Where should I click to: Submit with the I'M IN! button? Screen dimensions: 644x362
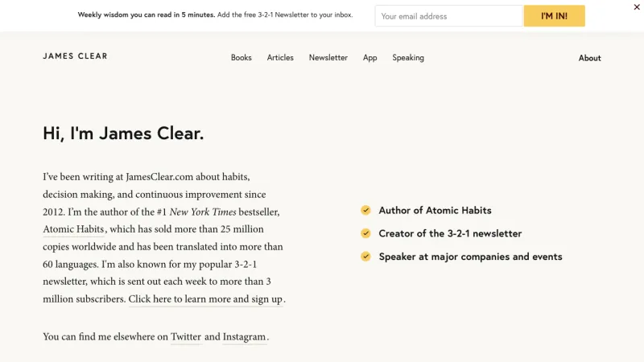pyautogui.click(x=554, y=16)
